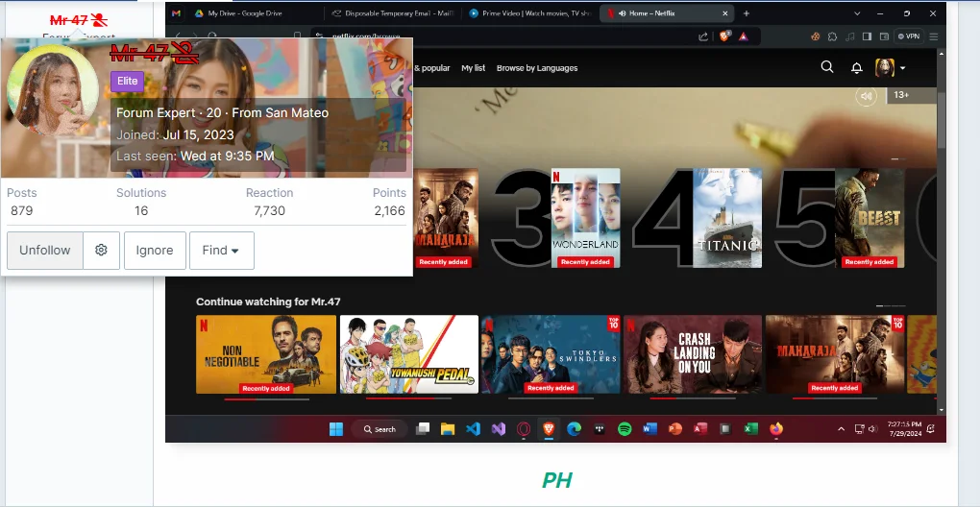Open the Brave Wallet icon
980x507 pixels.
coord(884,36)
